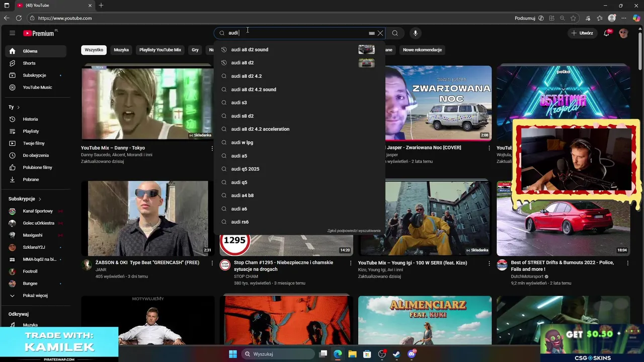Open ŻABSON & OKI Type Beat thumbnail

tap(148, 218)
